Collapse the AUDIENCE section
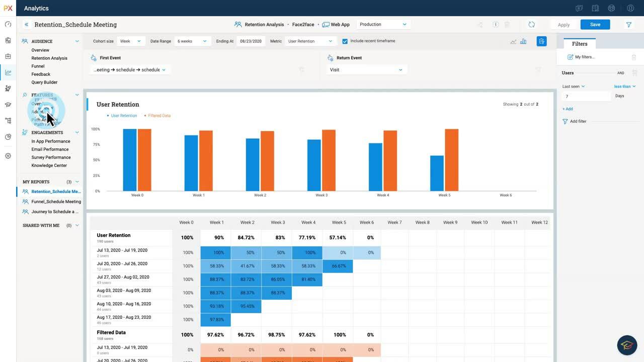Viewport: 644px width, 362px height. pyautogui.click(x=77, y=41)
